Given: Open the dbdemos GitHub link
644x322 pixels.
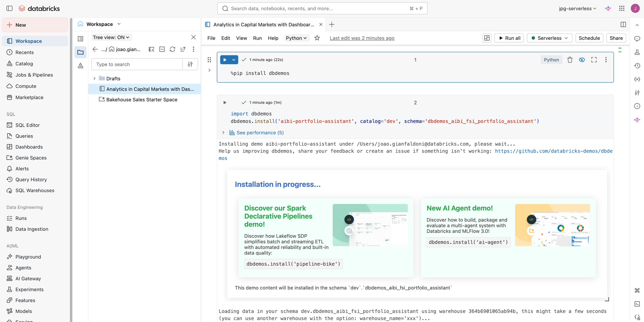Looking at the screenshot, I should [554, 151].
